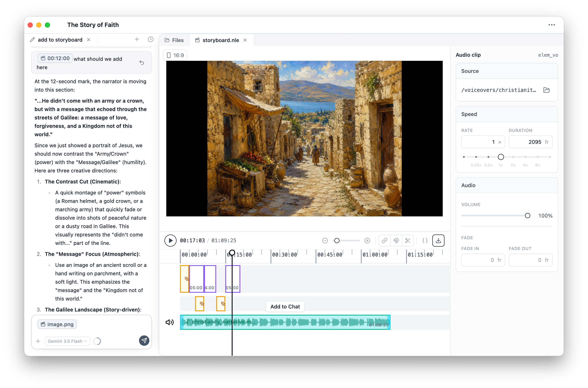Click The Galilee Landscape (Story-driven) heading
The width and height of the screenshot is (588, 388).
click(93, 310)
